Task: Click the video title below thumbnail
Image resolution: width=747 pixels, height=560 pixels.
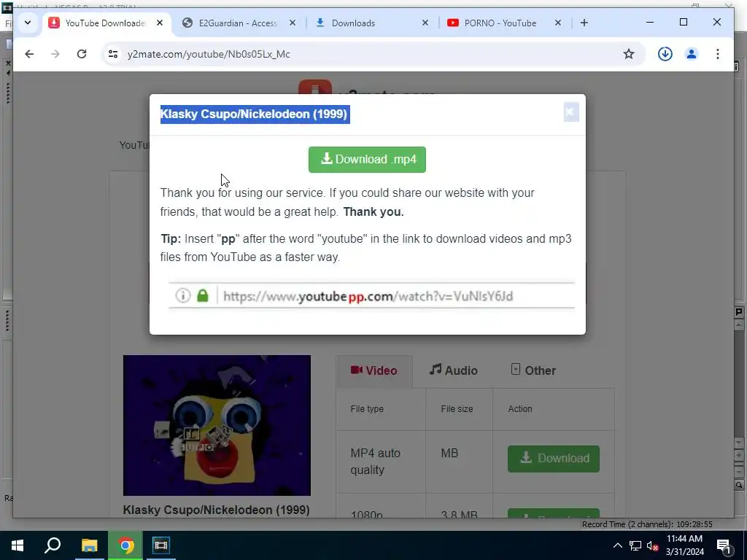Action: [x=216, y=510]
